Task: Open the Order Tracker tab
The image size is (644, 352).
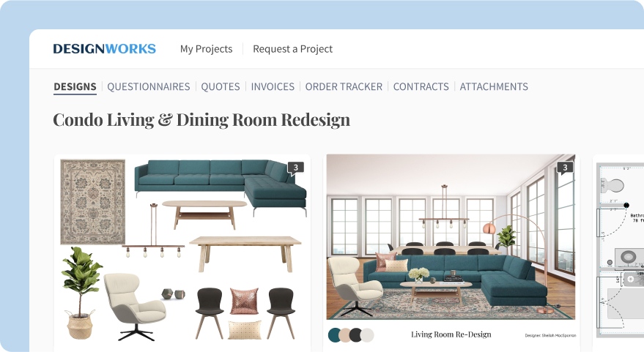Action: [x=344, y=86]
